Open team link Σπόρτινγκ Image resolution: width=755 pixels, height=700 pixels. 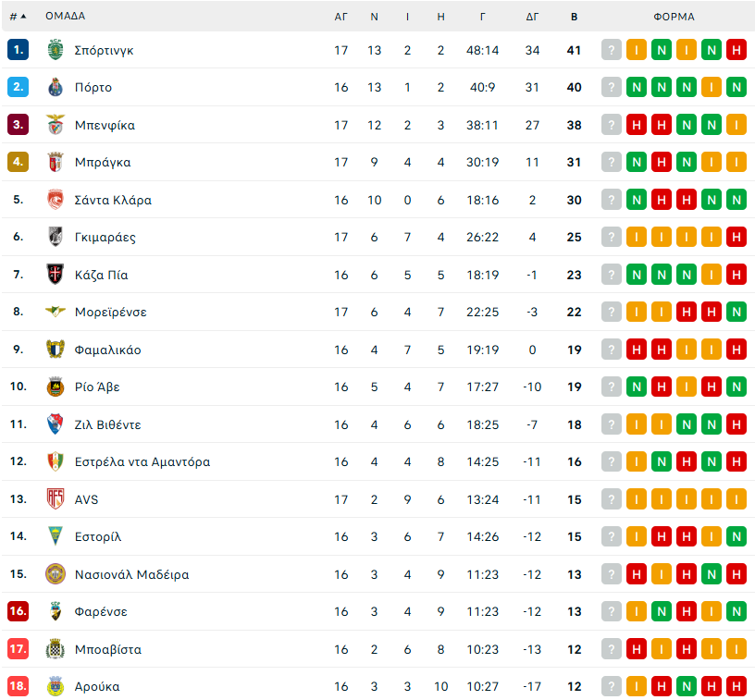pyautogui.click(x=104, y=51)
